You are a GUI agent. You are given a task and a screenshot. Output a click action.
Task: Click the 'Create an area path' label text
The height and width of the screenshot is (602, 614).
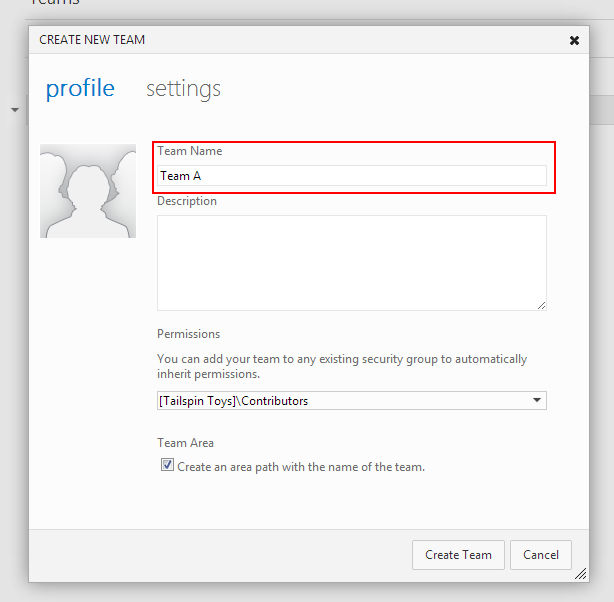301,467
